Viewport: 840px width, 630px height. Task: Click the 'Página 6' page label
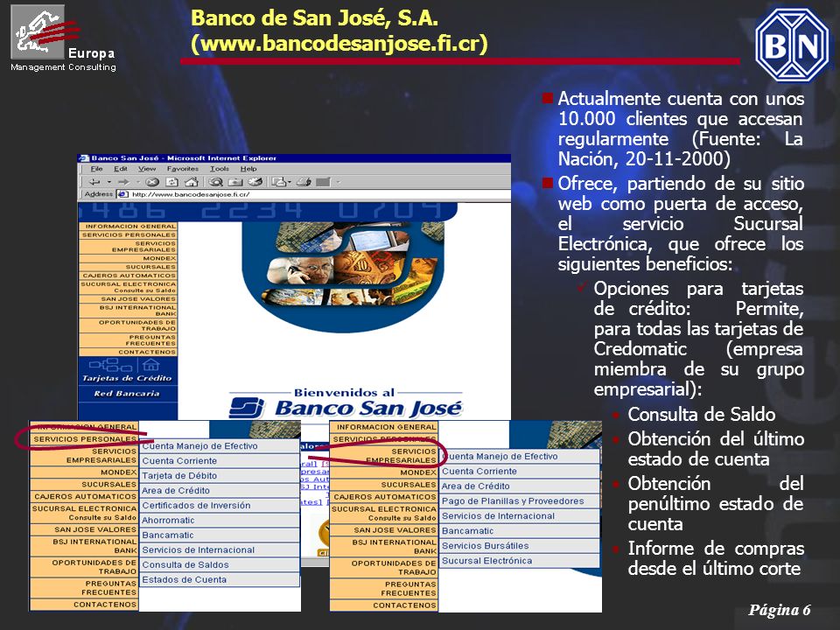coord(780,610)
